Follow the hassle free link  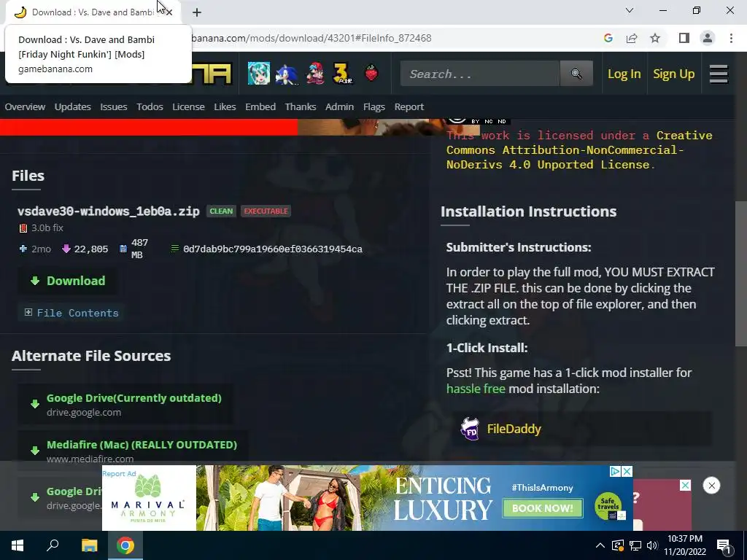coord(476,389)
